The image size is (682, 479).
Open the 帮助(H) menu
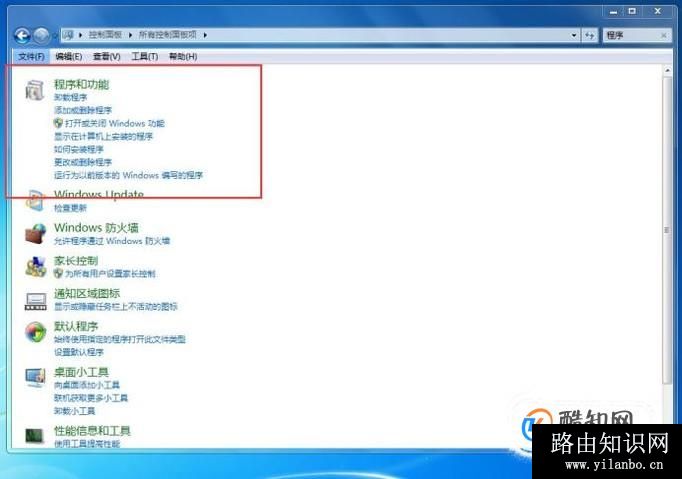click(183, 57)
